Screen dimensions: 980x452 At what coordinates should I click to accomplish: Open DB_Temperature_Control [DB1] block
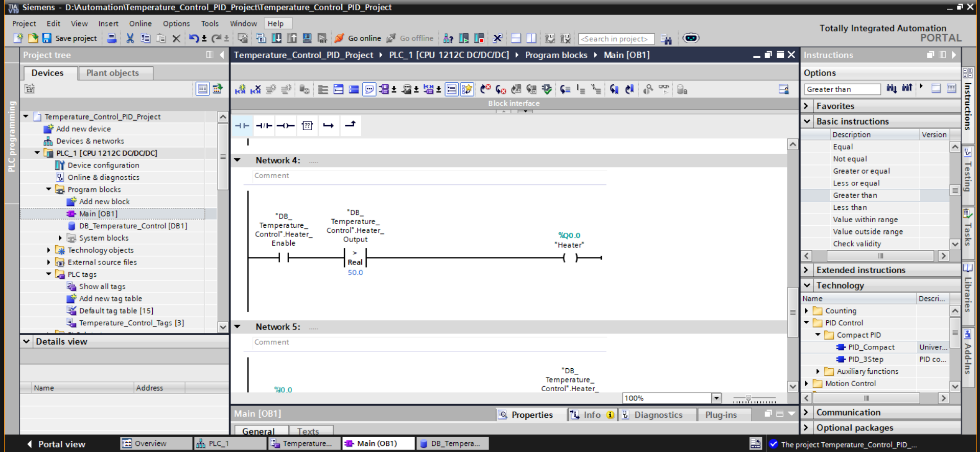coord(127,226)
